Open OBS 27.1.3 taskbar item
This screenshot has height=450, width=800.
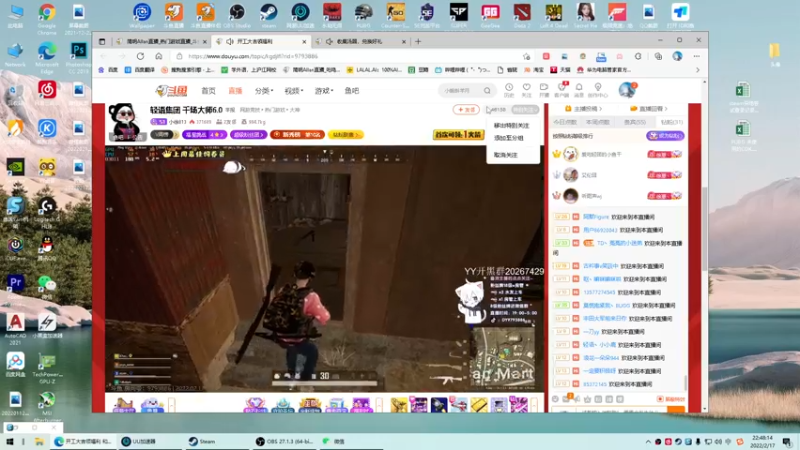pyautogui.click(x=285, y=441)
